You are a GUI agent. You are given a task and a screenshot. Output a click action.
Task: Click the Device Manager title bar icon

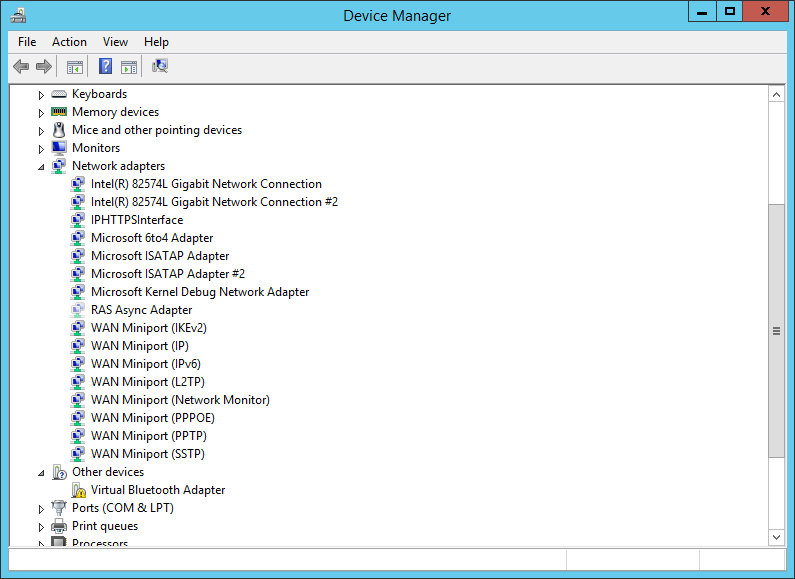point(18,16)
